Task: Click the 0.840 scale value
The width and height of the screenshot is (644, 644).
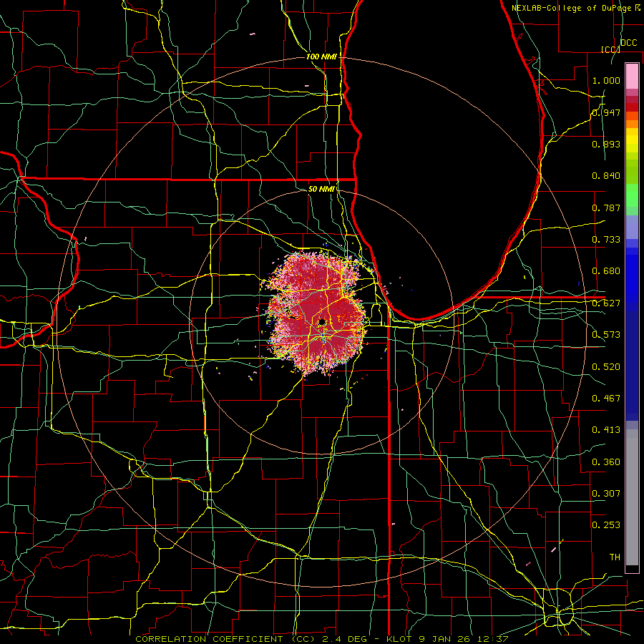Action: pyautogui.click(x=606, y=176)
